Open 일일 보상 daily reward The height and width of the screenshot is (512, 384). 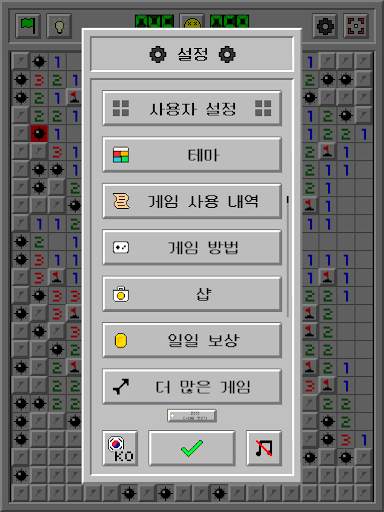pos(192,340)
